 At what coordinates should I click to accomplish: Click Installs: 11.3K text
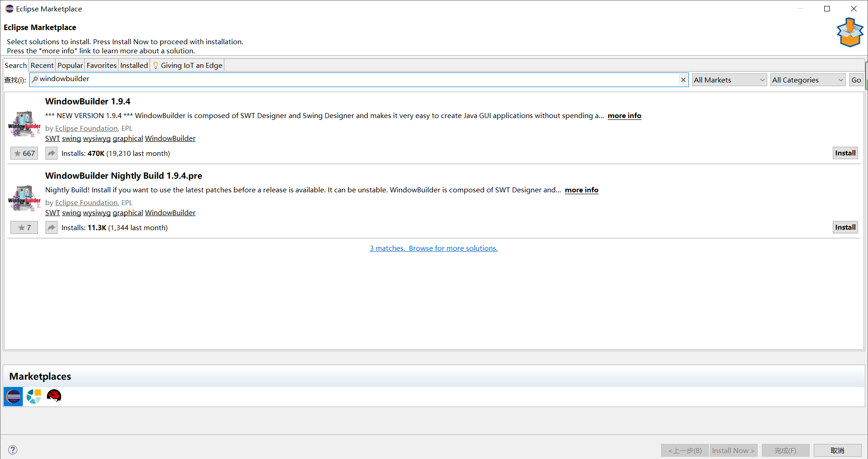tap(84, 228)
